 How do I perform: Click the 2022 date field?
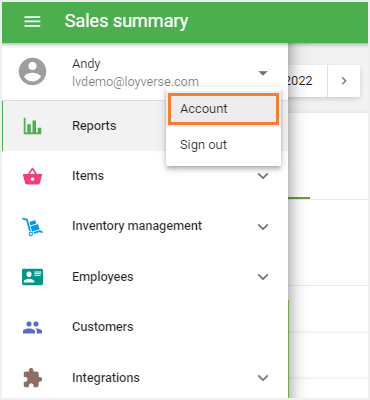(307, 81)
